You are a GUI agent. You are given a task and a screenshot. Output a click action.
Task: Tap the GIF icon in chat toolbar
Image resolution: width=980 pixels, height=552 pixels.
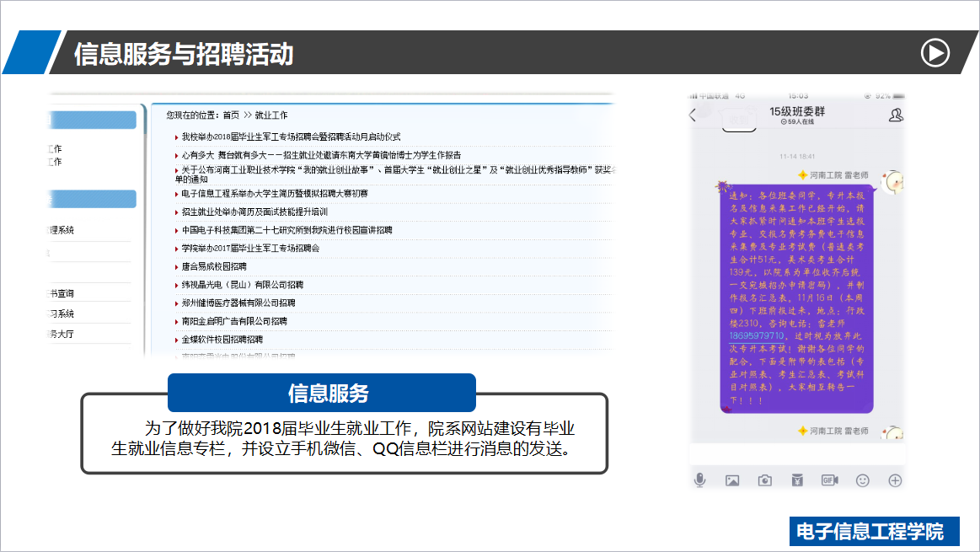[829, 480]
